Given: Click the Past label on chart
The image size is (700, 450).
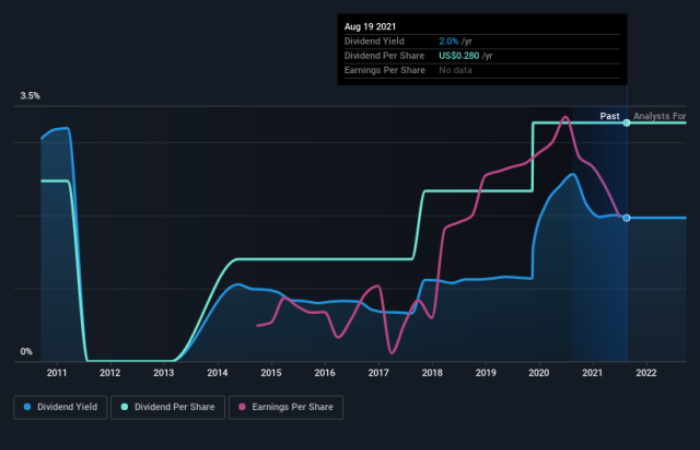Looking at the screenshot, I should pos(609,117).
